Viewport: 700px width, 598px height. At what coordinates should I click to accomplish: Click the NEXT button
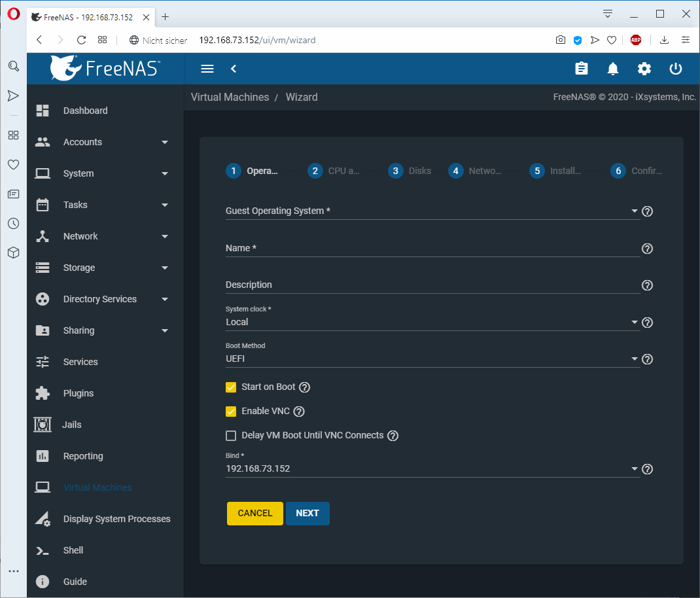tap(307, 514)
